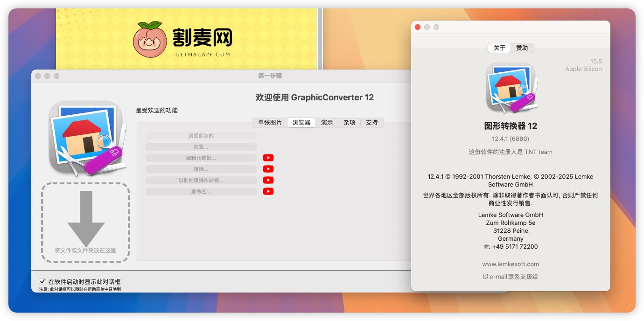
Task: Click 以e-mail联系支援组 link
Action: click(x=511, y=277)
